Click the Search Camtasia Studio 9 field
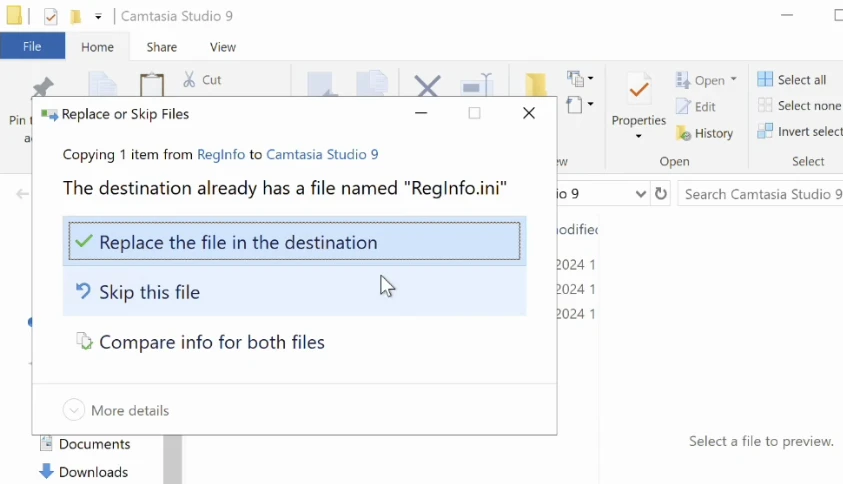This screenshot has height=484, width=843. coord(760,194)
